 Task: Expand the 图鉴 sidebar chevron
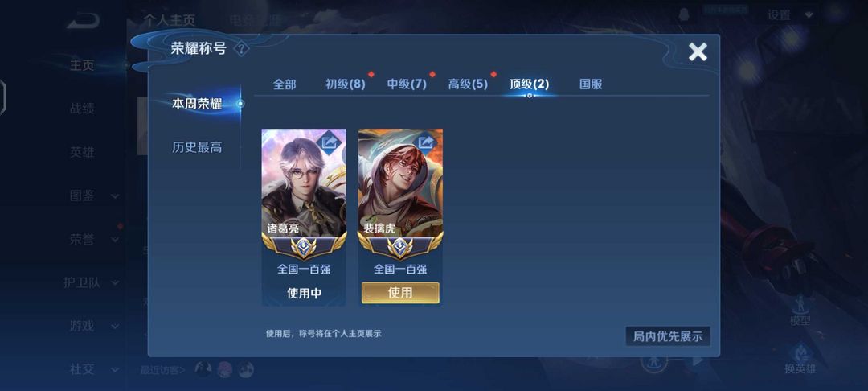[x=115, y=196]
